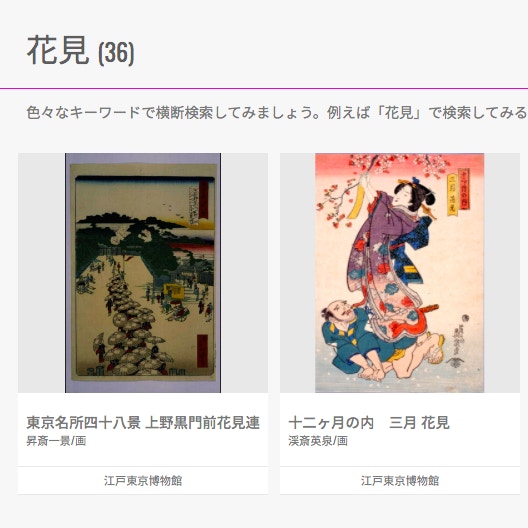This screenshot has width=528, height=528.
Task: Click the 花見 (36) heading
Action: tap(80, 51)
